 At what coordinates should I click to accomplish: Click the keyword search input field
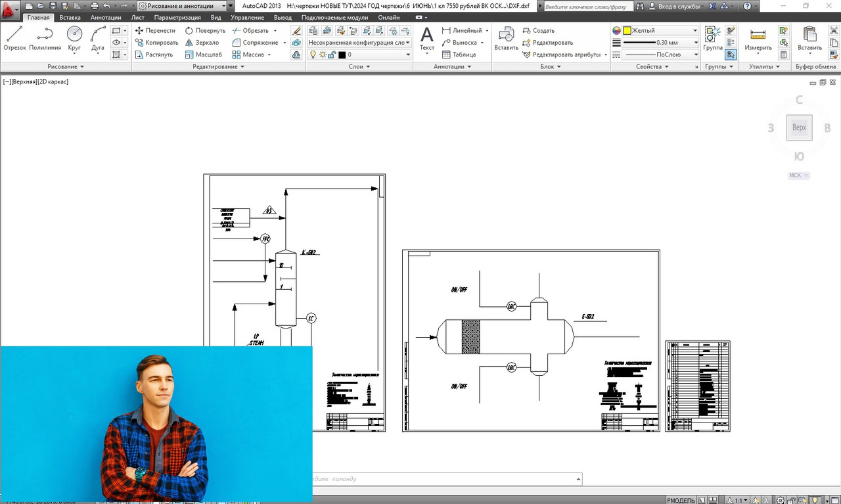pyautogui.click(x=588, y=6)
